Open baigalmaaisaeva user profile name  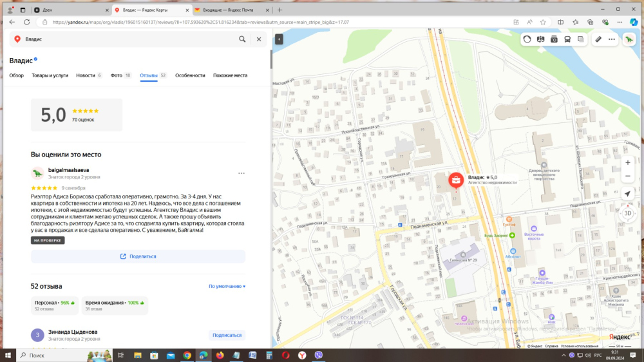(x=69, y=170)
